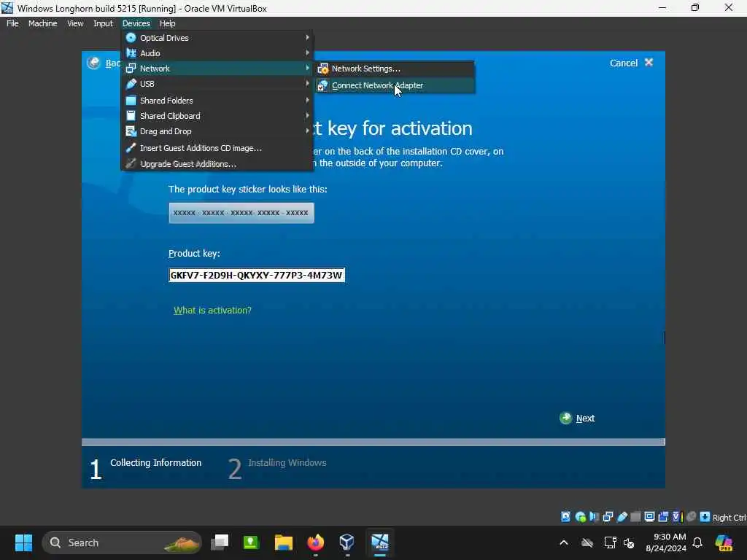Viewport: 747px width, 560px height.
Task: Open the Windows Start menu
Action: click(x=23, y=542)
